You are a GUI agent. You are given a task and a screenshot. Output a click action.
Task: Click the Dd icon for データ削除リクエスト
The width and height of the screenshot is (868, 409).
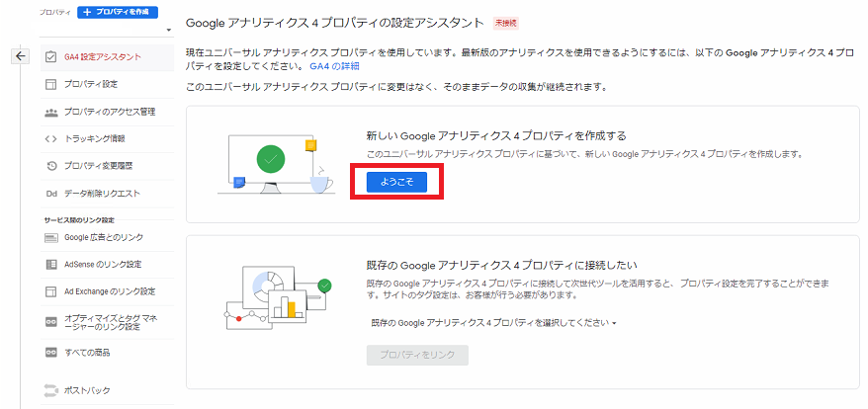click(x=51, y=194)
